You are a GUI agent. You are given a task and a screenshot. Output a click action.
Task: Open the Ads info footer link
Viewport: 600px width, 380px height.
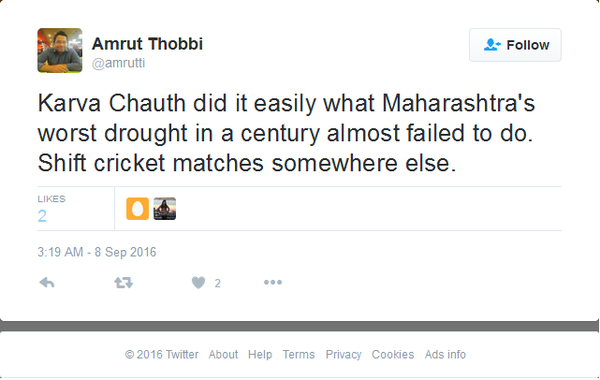click(x=445, y=354)
